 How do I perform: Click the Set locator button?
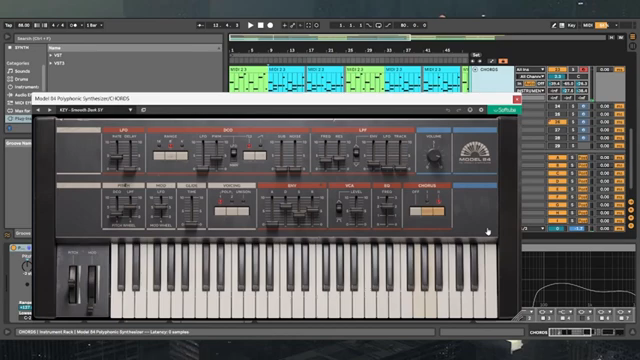click(476, 55)
